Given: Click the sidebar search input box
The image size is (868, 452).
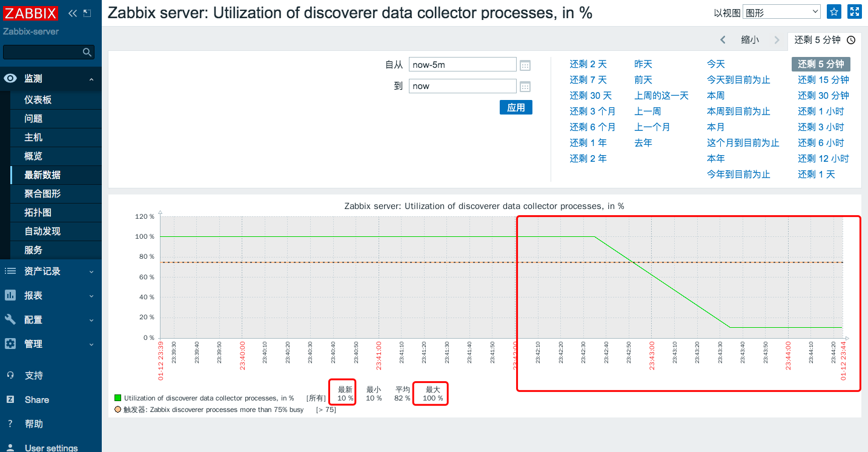Looking at the screenshot, I should coord(48,53).
